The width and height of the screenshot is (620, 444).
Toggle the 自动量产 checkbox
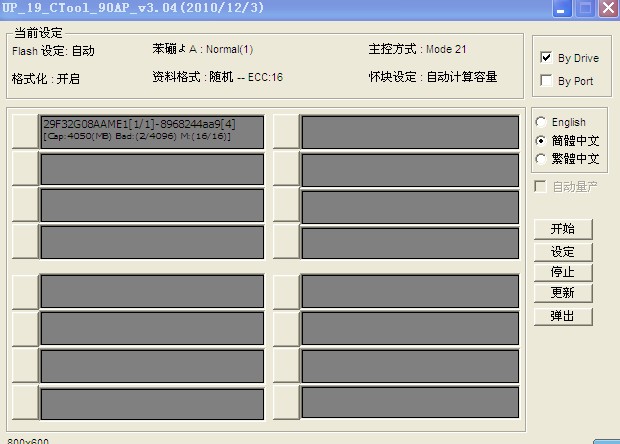click(540, 186)
